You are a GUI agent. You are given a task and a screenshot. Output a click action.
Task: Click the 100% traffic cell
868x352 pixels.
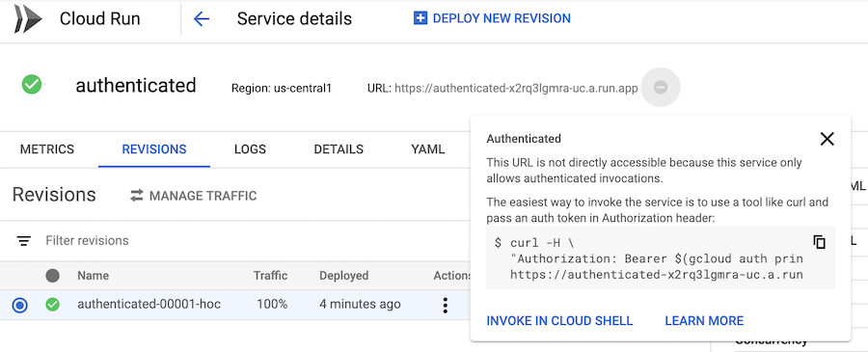pos(272,305)
